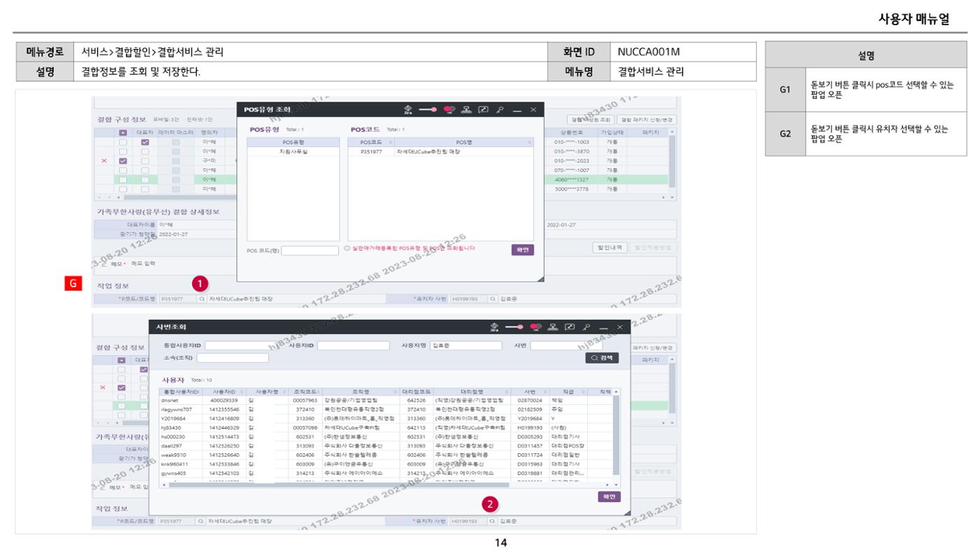Image resolution: width=980 pixels, height=552 pixels.
Task: Sort by the POS명 column header arrows
Action: 530,142
